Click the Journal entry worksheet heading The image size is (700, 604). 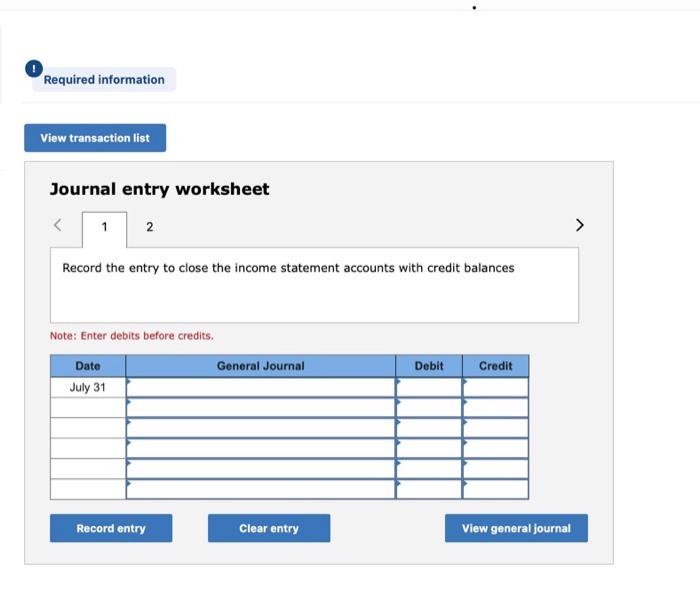[159, 189]
